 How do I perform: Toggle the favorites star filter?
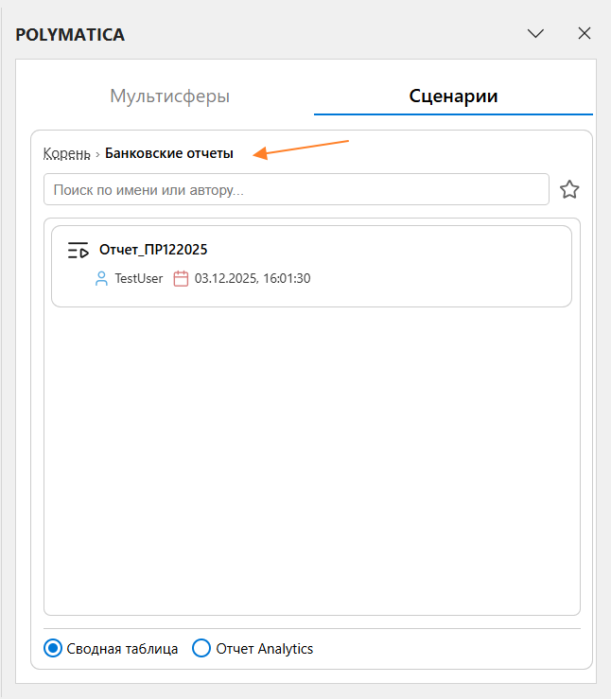(569, 189)
